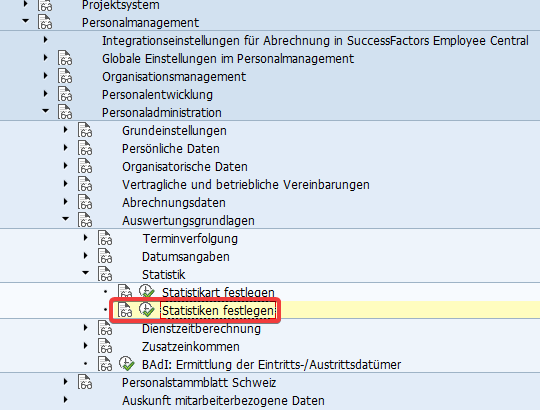Viewport: 540px width, 410px height.
Task: Open documentation icon for Zusatzeinkommen
Action: pyautogui.click(x=105, y=346)
